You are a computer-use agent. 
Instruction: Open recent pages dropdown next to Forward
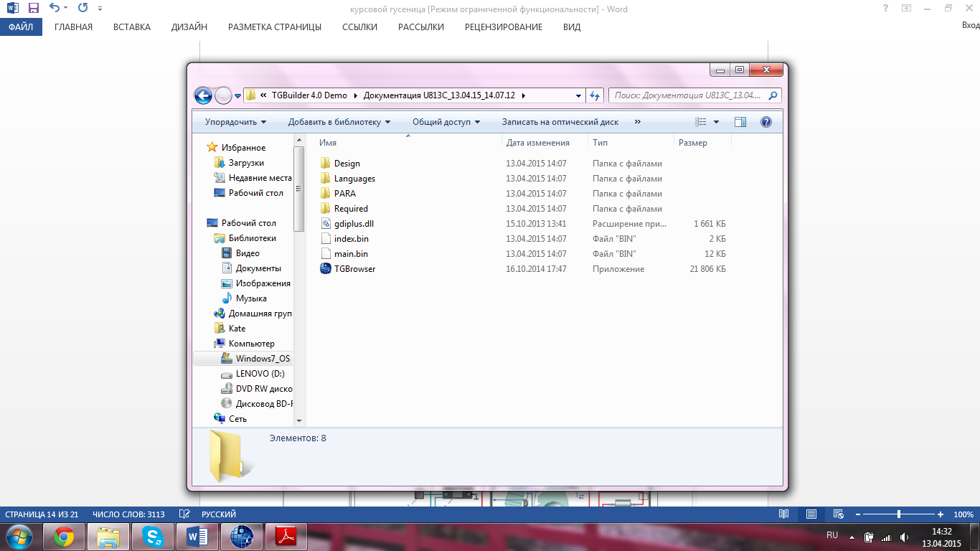point(238,96)
